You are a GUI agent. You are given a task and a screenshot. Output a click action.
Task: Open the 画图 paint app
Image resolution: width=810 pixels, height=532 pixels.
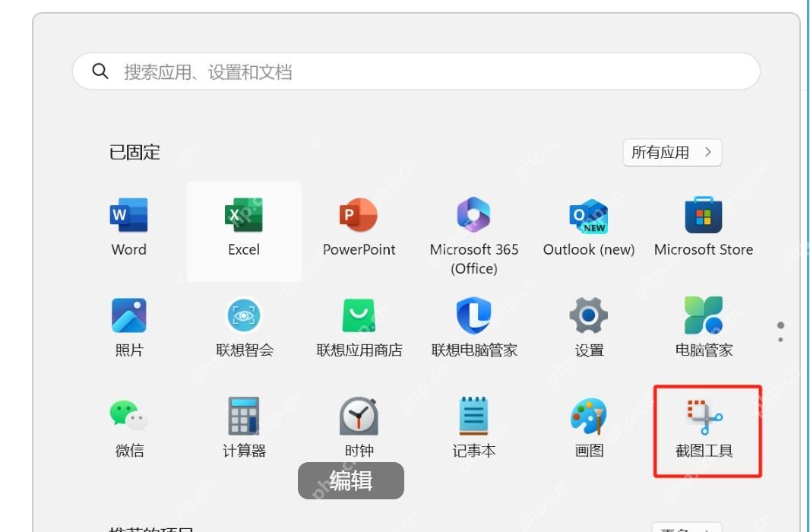coord(588,416)
